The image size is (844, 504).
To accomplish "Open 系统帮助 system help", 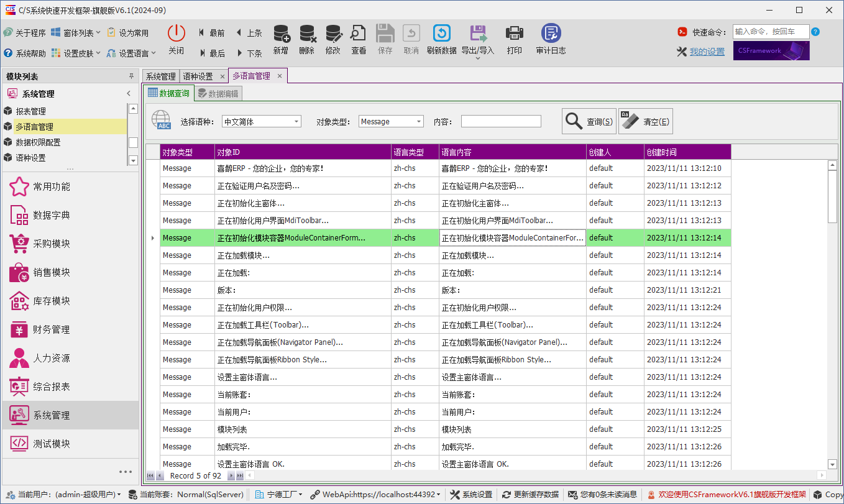I will click(25, 53).
